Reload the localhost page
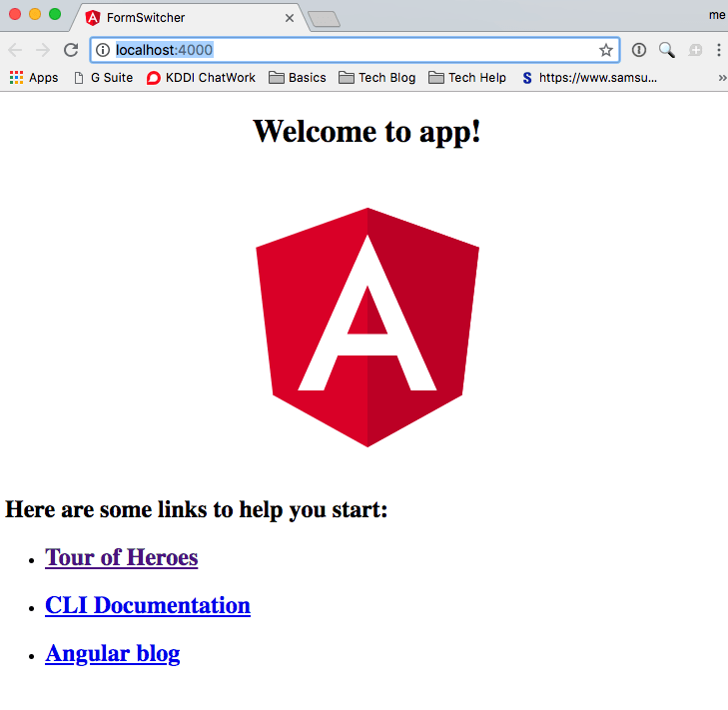 coord(71,50)
